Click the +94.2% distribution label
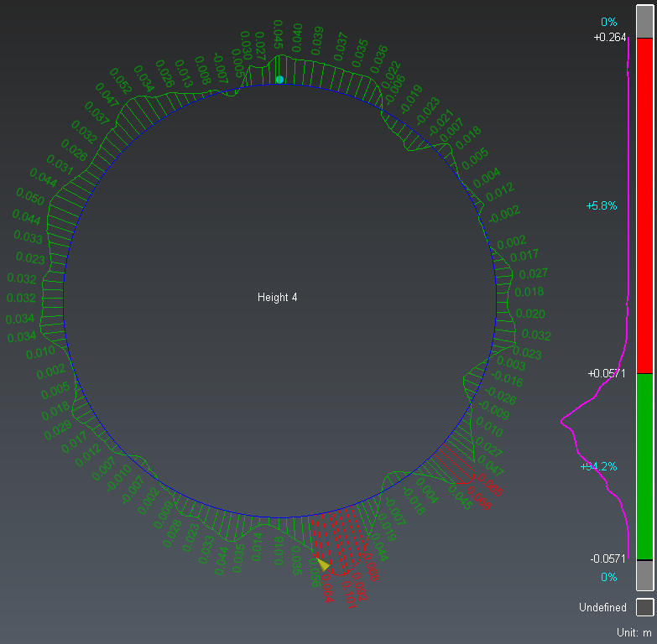 point(598,466)
